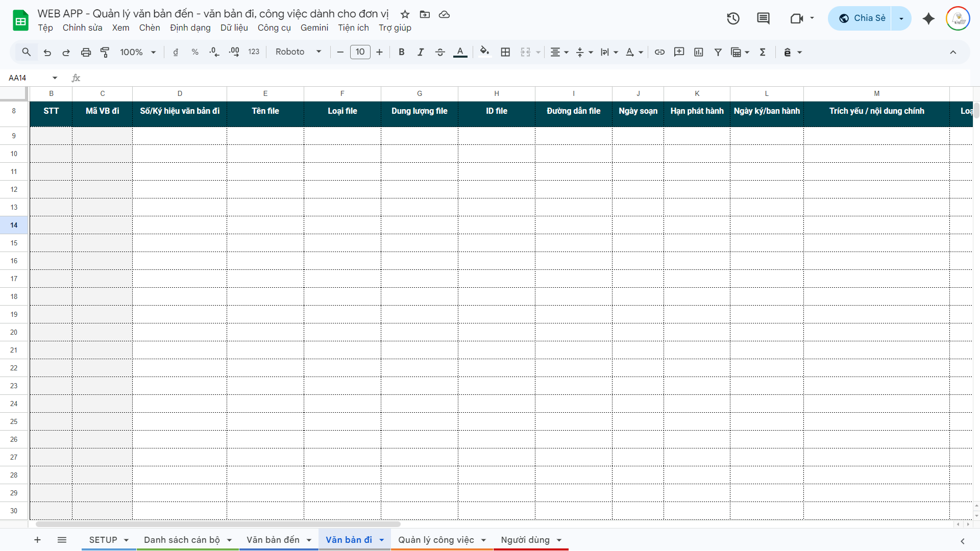Viewport: 980px width, 551px height.
Task: Click the Chia Sẻ share button
Action: click(x=862, y=18)
